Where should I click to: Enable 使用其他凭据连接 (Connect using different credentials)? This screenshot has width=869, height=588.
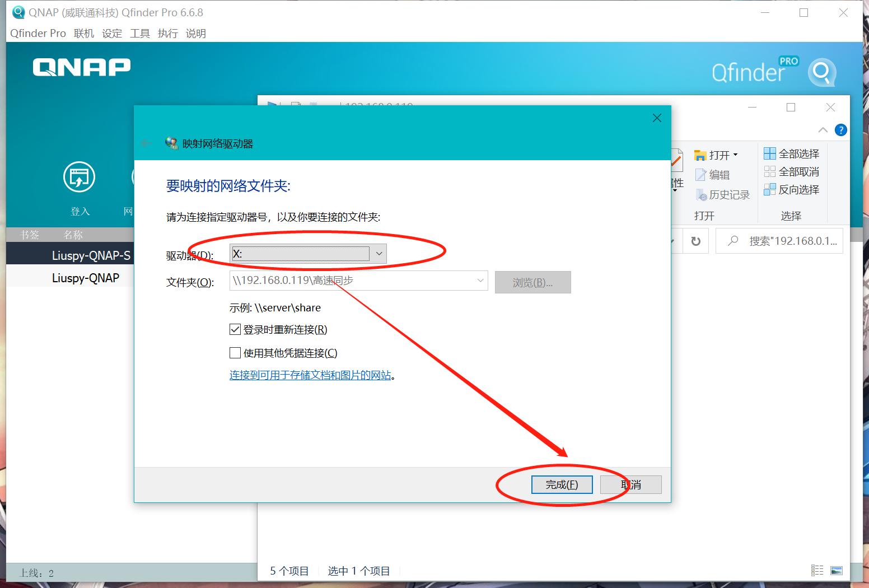[235, 353]
